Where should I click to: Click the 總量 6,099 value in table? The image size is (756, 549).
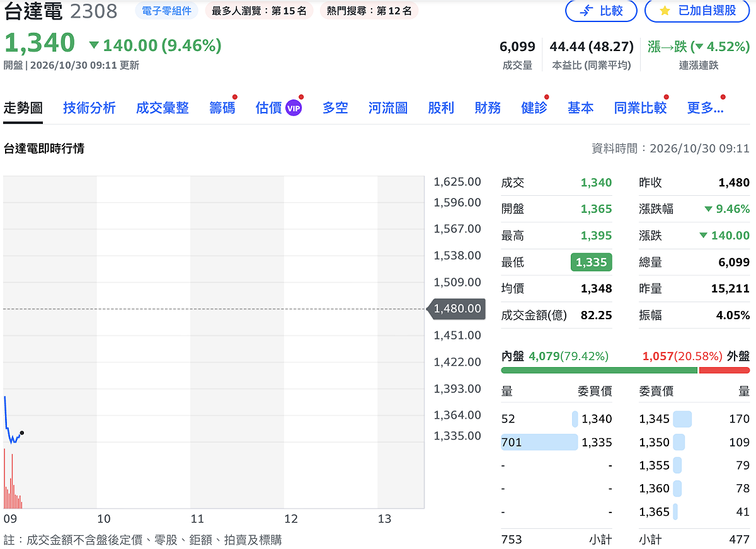(734, 262)
